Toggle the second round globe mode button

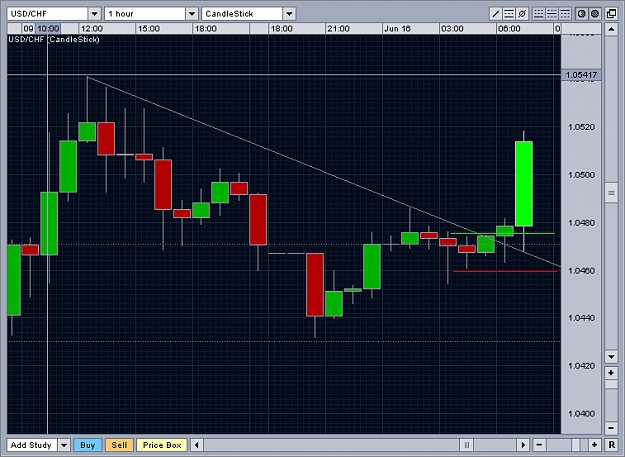pos(595,14)
